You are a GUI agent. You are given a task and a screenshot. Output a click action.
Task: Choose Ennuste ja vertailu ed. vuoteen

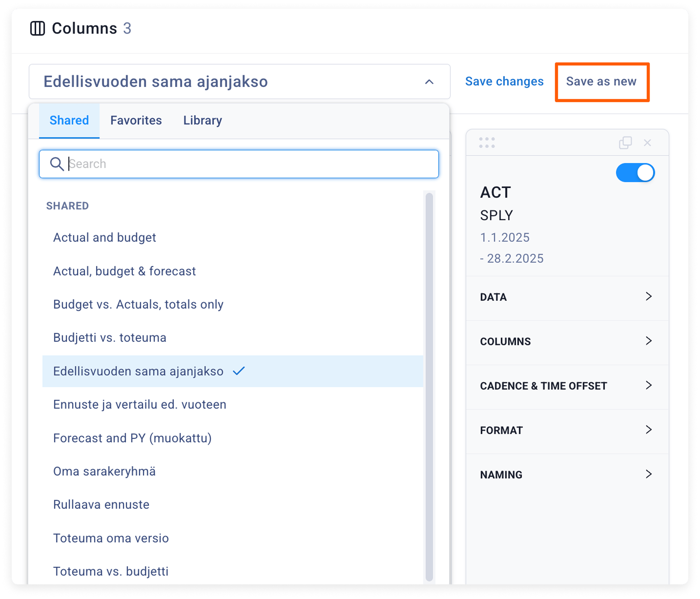coord(233,405)
